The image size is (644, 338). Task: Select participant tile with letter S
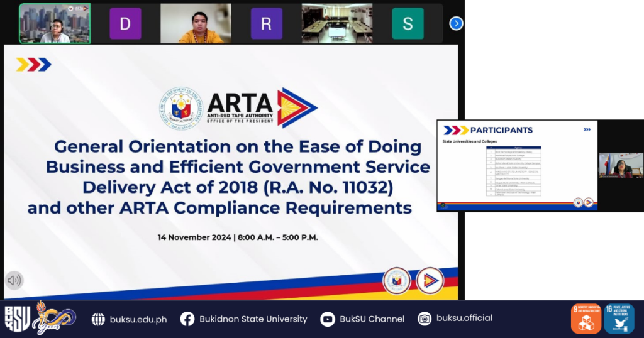tap(408, 23)
